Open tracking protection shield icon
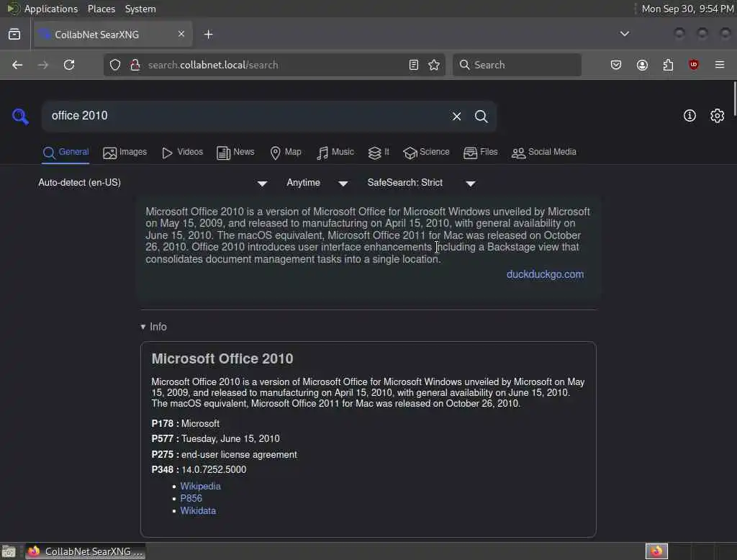Screen dimensions: 737x560 click(x=115, y=65)
